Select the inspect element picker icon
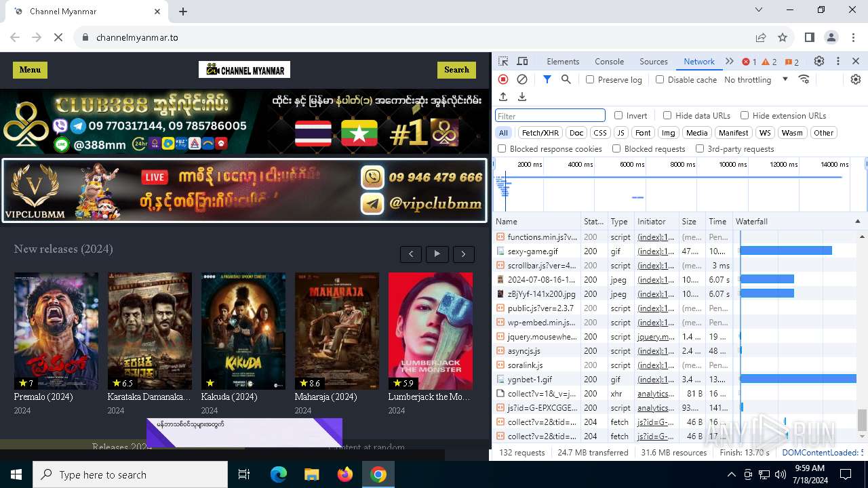The image size is (868, 488). click(x=503, y=61)
